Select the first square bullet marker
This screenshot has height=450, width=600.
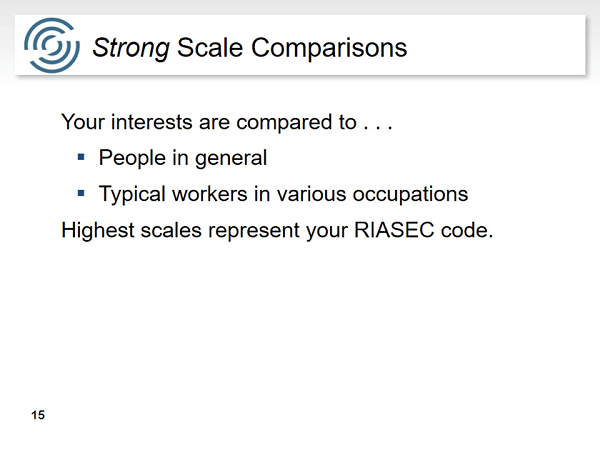coord(81,157)
